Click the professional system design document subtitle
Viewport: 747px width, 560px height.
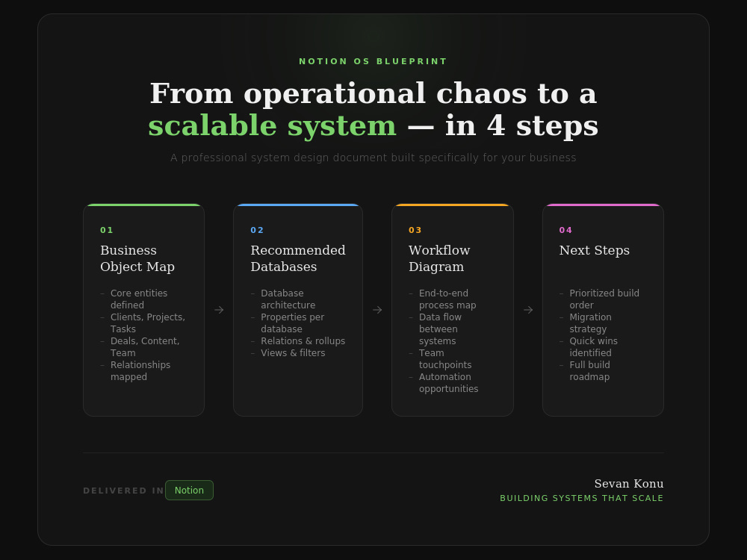pos(373,158)
